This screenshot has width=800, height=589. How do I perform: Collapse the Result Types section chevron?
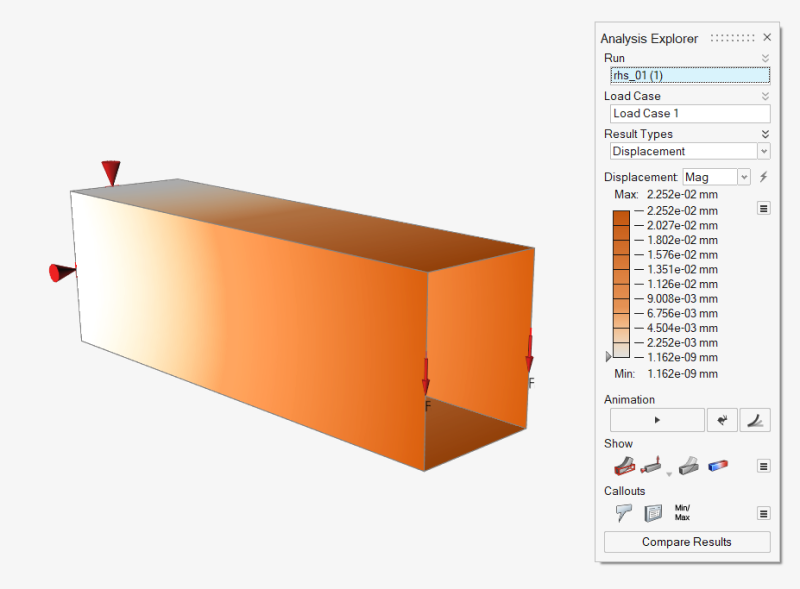coord(765,134)
